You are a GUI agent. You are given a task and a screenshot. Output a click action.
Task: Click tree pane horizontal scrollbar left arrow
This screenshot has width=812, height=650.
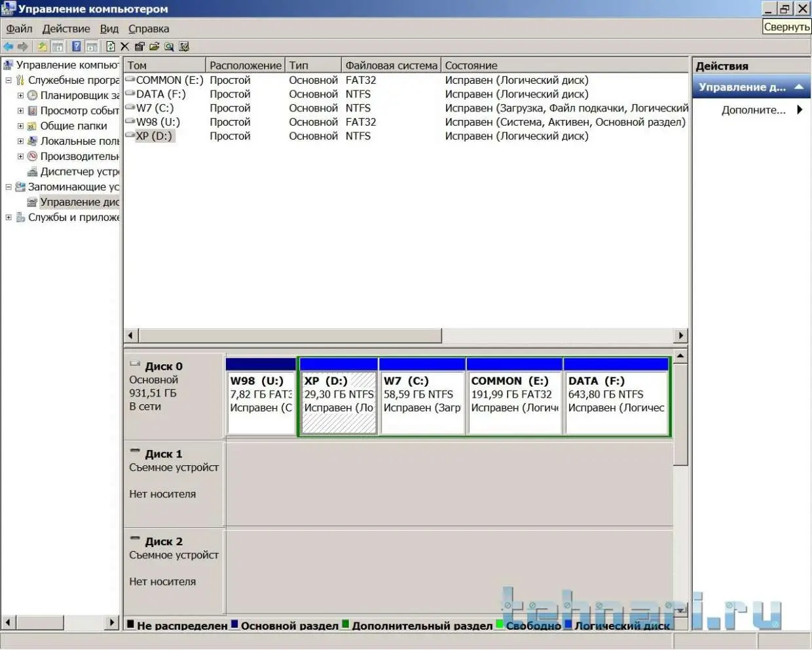(x=9, y=622)
